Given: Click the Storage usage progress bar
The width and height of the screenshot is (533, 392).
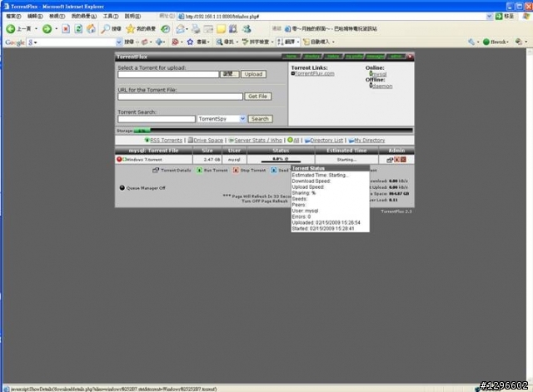Looking at the screenshot, I should pyautogui.click(x=273, y=130).
